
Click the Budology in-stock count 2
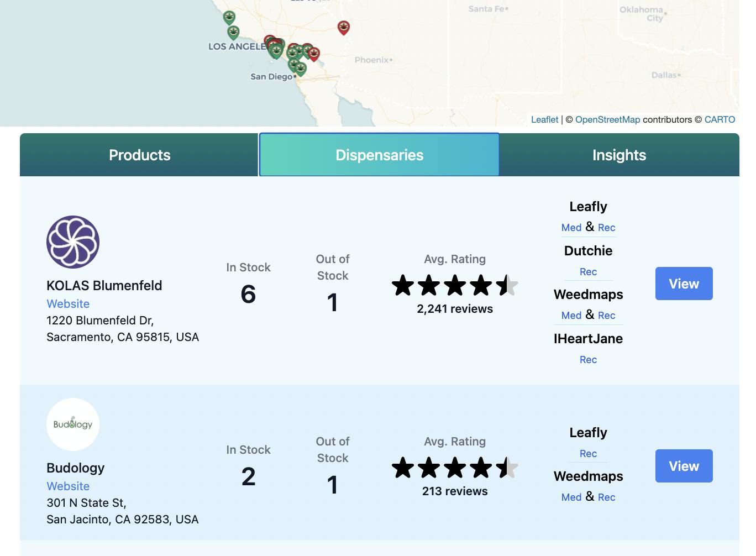[x=248, y=476]
